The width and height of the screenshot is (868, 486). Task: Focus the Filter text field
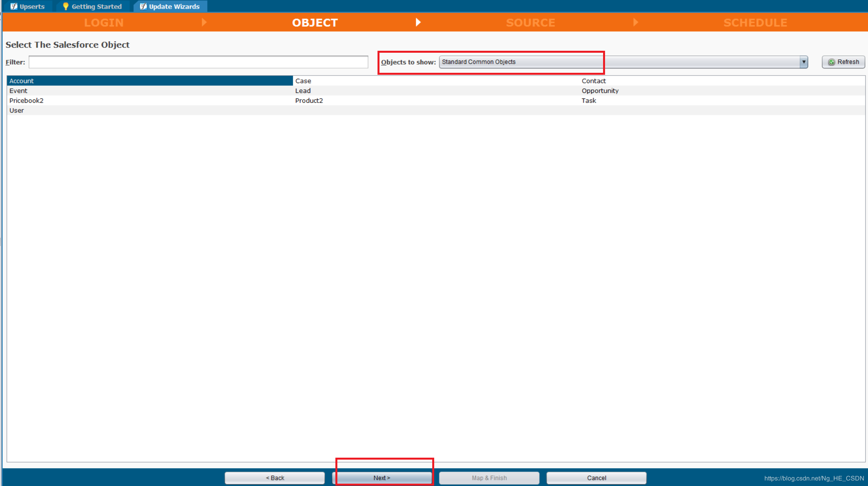(x=198, y=62)
